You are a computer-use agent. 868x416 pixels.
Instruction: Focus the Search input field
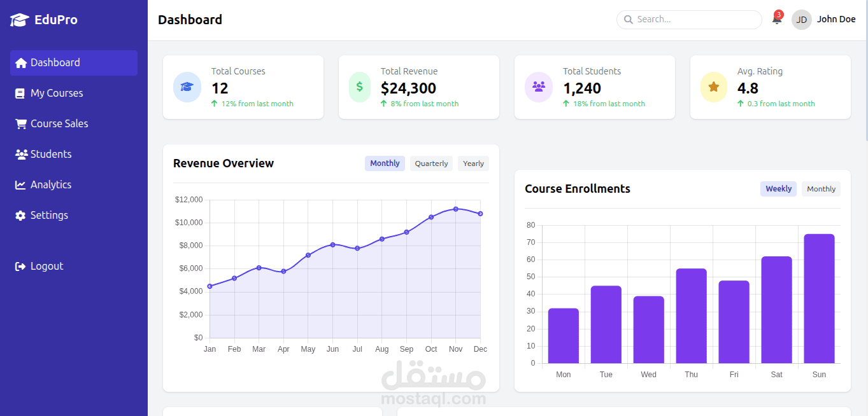pyautogui.click(x=689, y=20)
